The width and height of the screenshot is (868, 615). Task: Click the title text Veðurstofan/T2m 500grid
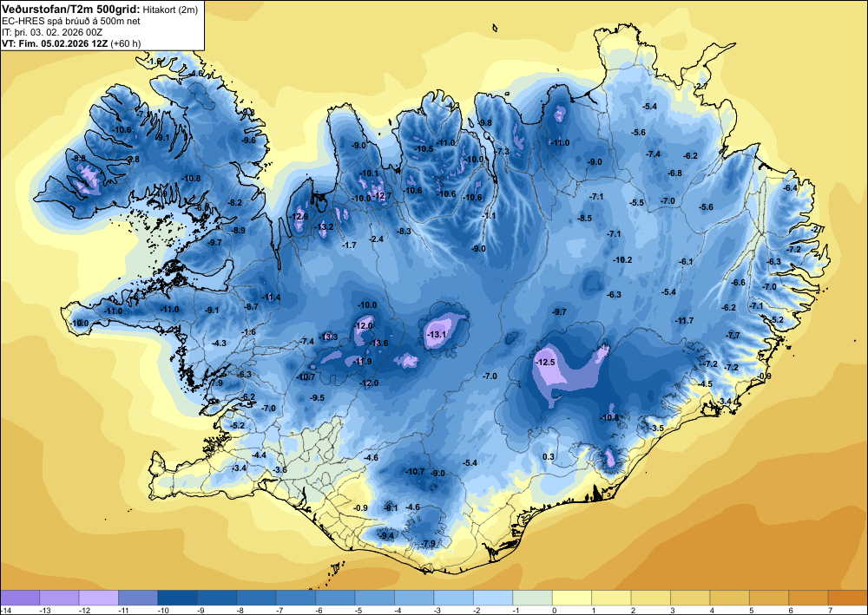tap(71, 9)
